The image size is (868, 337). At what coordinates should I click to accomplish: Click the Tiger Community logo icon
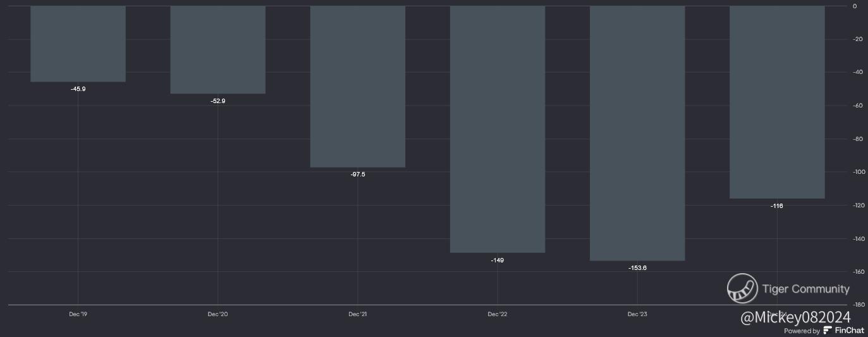[x=742, y=288]
